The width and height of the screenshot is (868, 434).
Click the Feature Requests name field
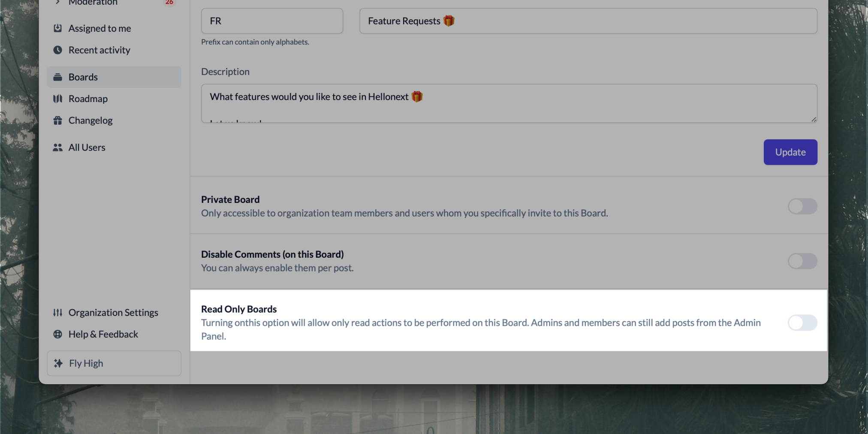(588, 21)
